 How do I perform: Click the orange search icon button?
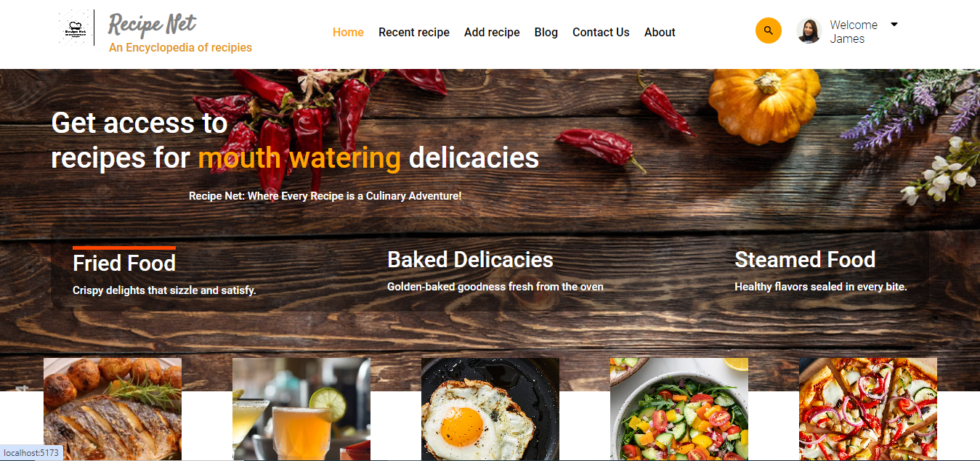[769, 30]
